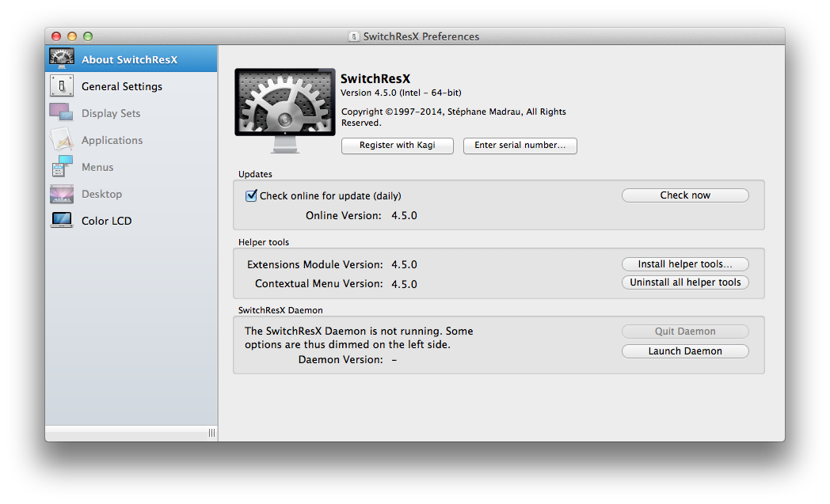Click the General Settings switch icon
Image resolution: width=830 pixels, height=504 pixels.
point(62,85)
